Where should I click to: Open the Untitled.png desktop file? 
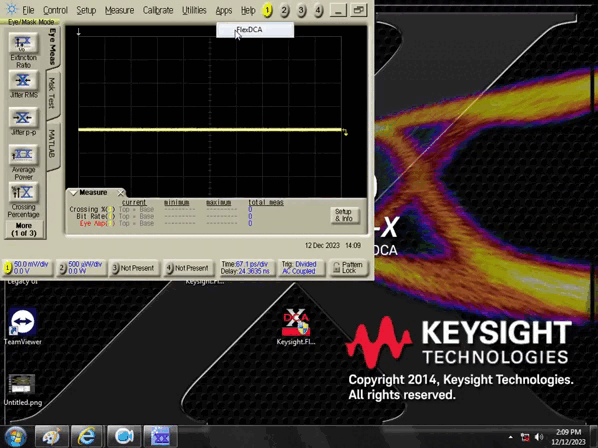coord(23,390)
